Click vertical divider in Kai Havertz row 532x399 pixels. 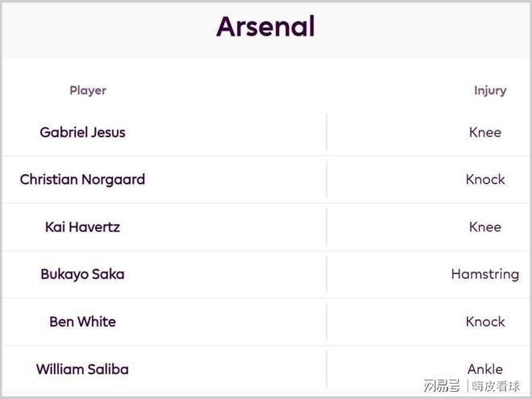pyautogui.click(x=326, y=227)
